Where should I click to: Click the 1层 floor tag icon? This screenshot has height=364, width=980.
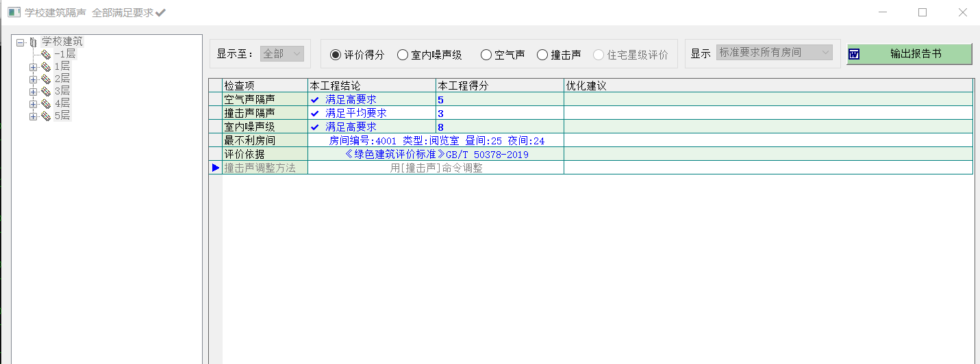point(46,66)
